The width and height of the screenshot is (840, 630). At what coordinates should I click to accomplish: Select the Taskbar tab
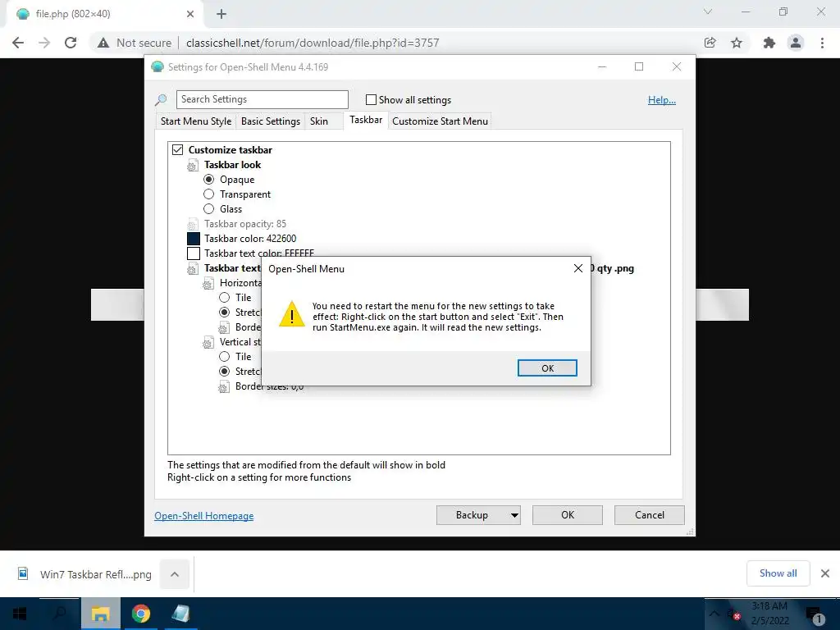click(366, 120)
